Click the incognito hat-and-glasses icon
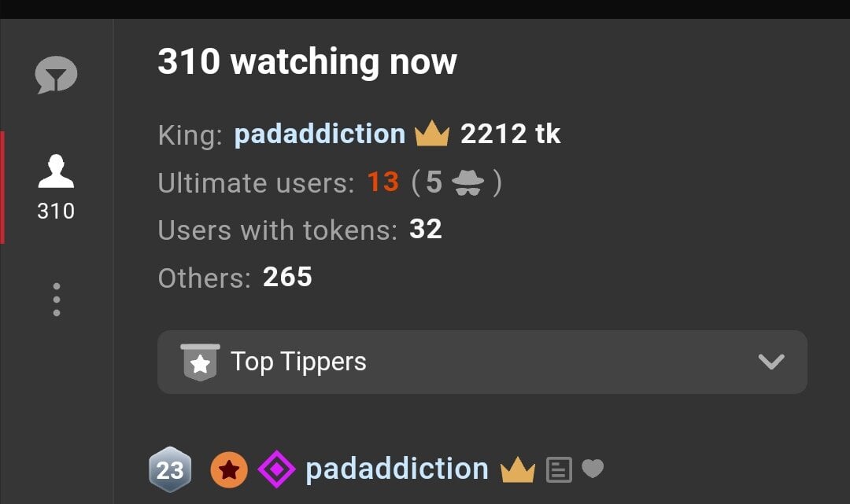The height and width of the screenshot is (504, 850). point(468,182)
